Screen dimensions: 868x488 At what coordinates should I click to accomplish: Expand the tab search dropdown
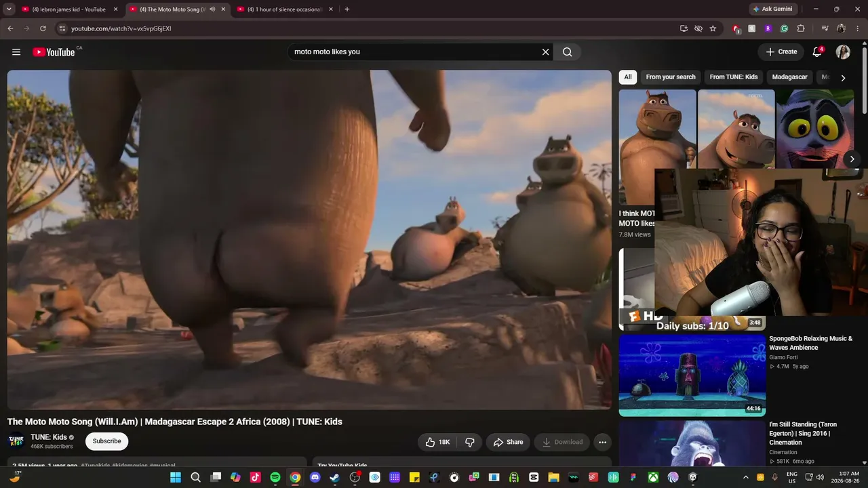point(9,9)
